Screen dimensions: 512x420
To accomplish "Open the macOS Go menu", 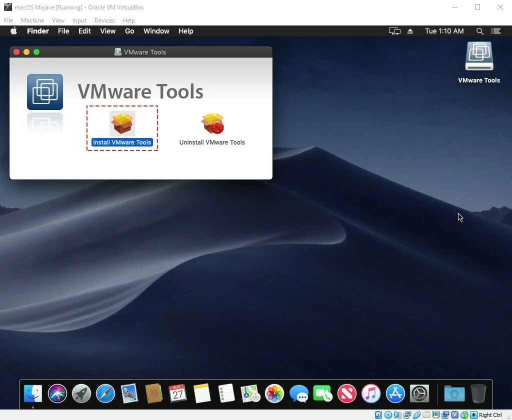I will coord(129,31).
